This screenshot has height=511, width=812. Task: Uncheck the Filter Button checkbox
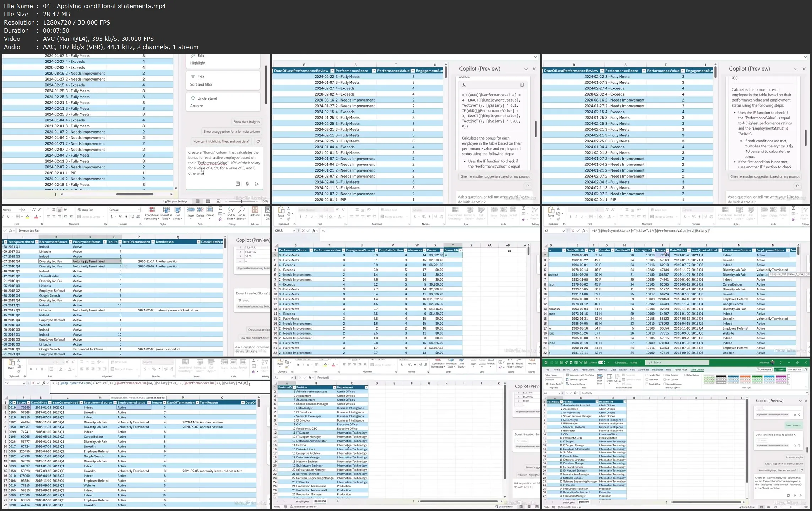point(685,375)
